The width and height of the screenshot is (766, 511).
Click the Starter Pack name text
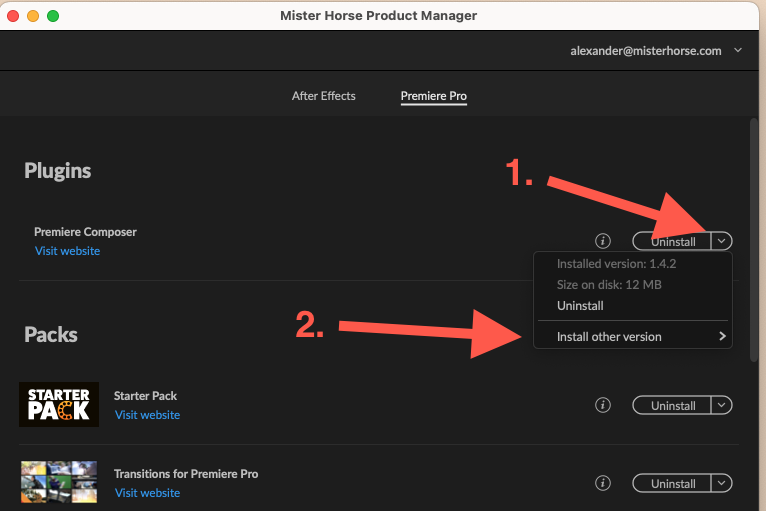[x=145, y=396]
